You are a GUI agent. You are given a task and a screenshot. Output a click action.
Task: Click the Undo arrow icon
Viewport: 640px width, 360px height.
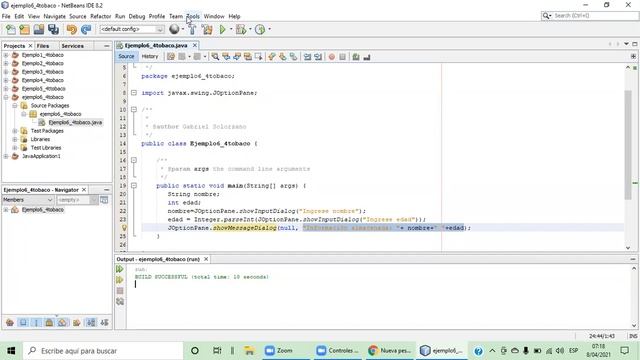point(72,29)
